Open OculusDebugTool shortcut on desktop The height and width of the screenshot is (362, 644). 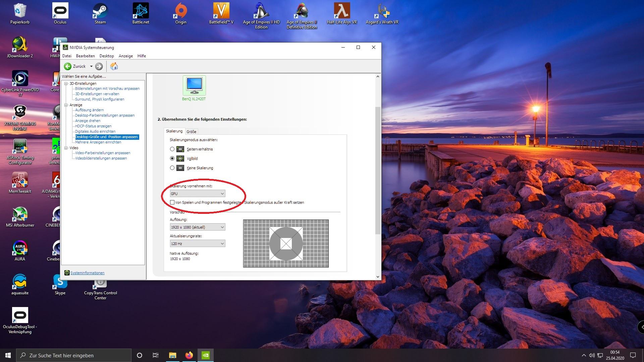[x=20, y=321]
